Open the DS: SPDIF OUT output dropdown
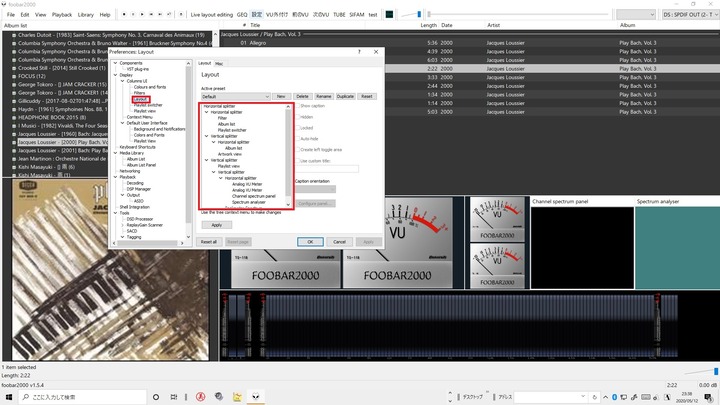 point(690,15)
